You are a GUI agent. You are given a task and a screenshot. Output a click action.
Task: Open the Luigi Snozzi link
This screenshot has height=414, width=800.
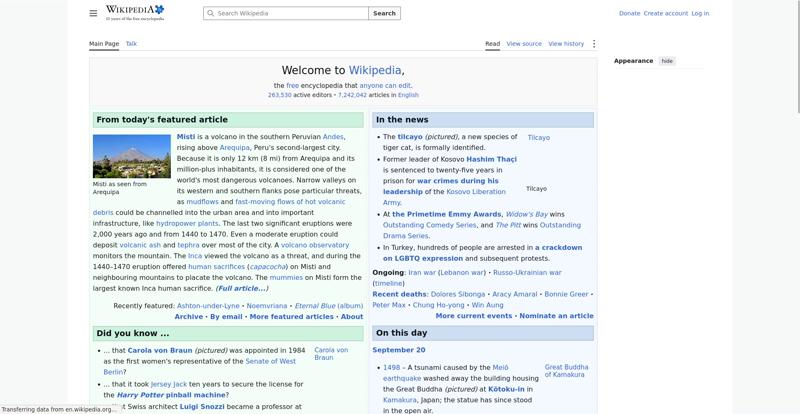pyautogui.click(x=202, y=407)
